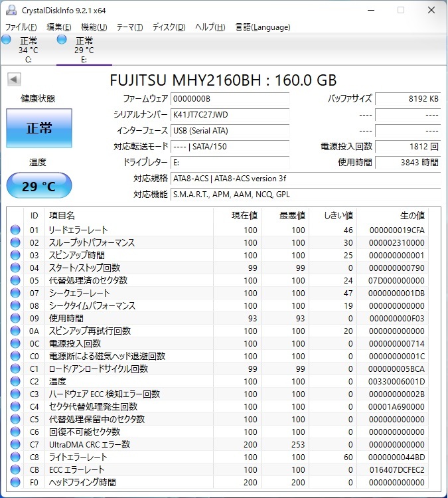Image resolution: width=448 pixels, height=498 pixels.
Task: Click worst value 253 in the C7 row
Action: coord(298,444)
